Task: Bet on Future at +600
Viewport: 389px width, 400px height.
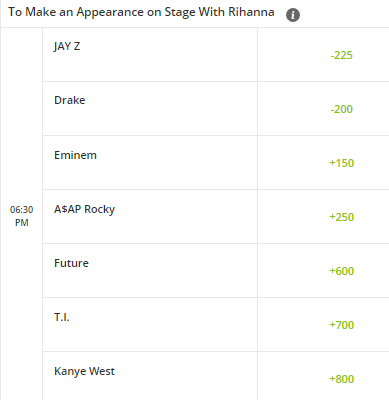Action: (x=341, y=271)
